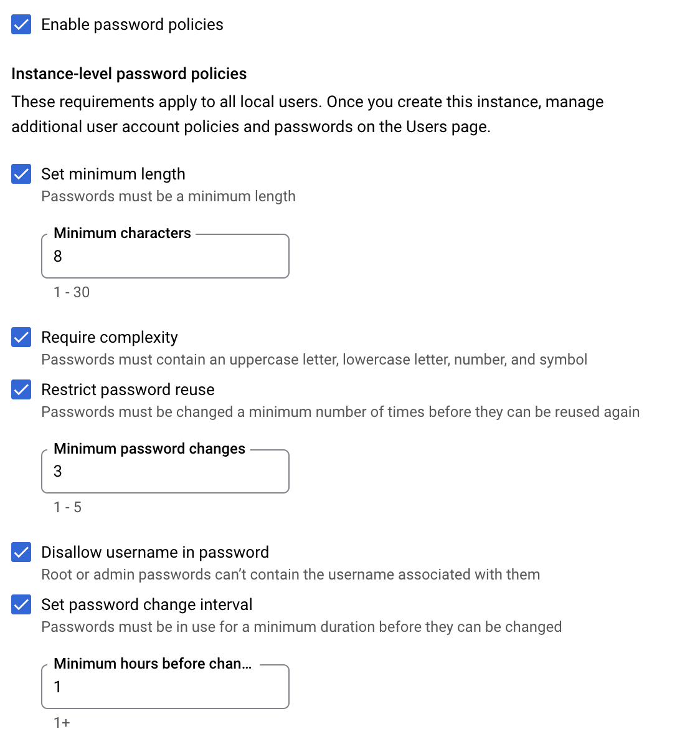Click the Restrict password reuse label
Image resolution: width=700 pixels, height=744 pixels.
pos(128,389)
